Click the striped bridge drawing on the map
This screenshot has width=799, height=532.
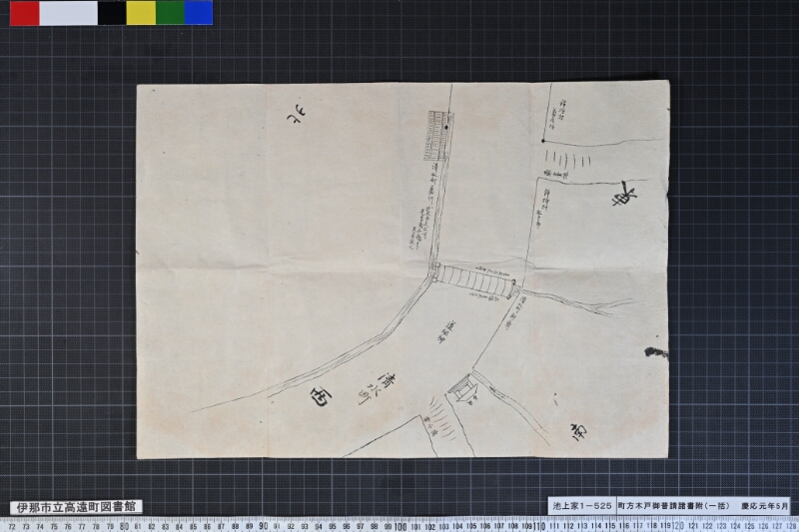[474, 281]
